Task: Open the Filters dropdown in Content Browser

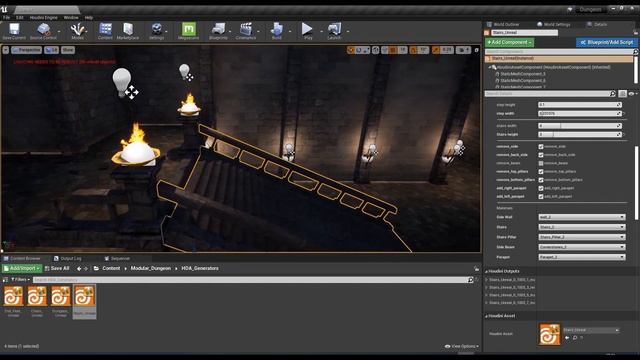Action: [x=20, y=280]
